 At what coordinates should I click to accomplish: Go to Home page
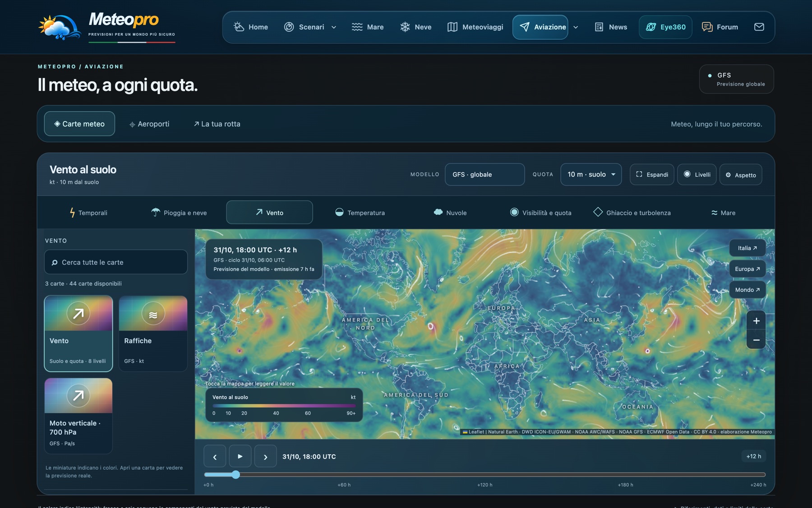(x=251, y=27)
